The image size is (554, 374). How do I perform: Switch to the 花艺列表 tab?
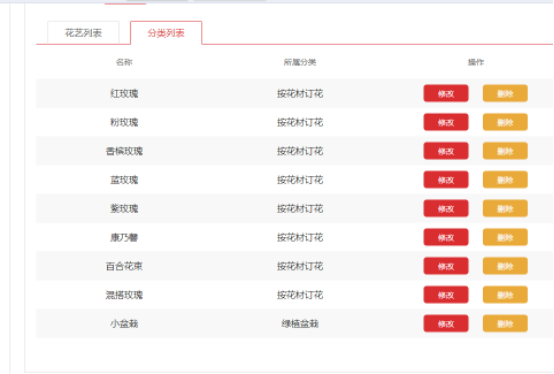pyautogui.click(x=83, y=33)
